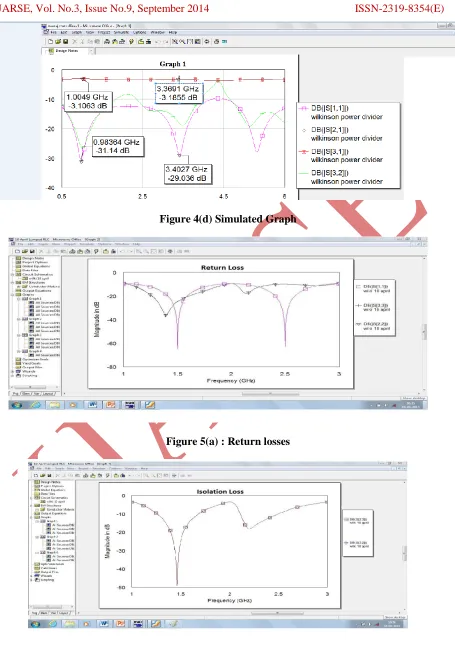The height and width of the screenshot is (651, 455).
Task: Collapse Graph 1 expander in Return Loss window tree
Action: pyautogui.click(x=19, y=299)
